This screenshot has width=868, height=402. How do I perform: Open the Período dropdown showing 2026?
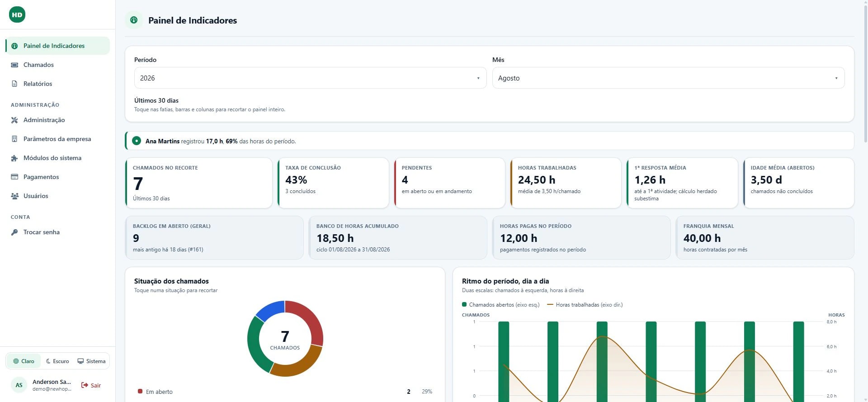coord(310,78)
